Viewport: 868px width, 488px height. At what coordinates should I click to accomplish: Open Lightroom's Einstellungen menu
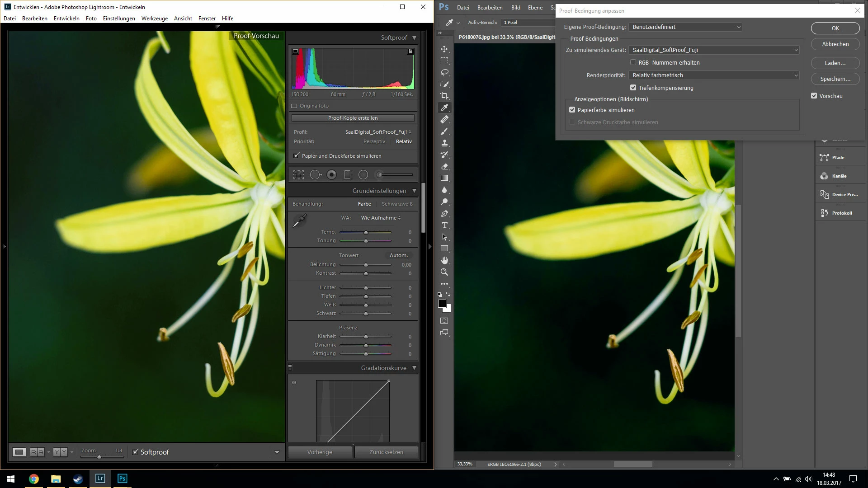point(119,19)
